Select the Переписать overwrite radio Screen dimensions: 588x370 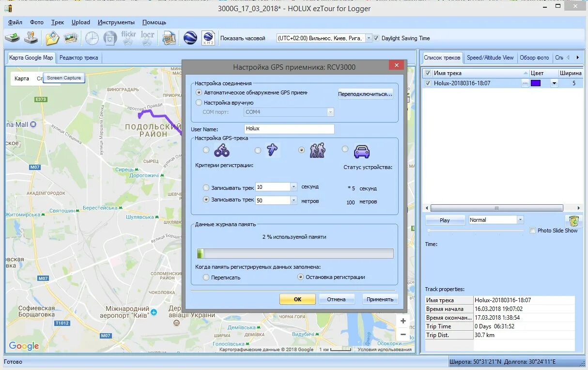tap(206, 277)
